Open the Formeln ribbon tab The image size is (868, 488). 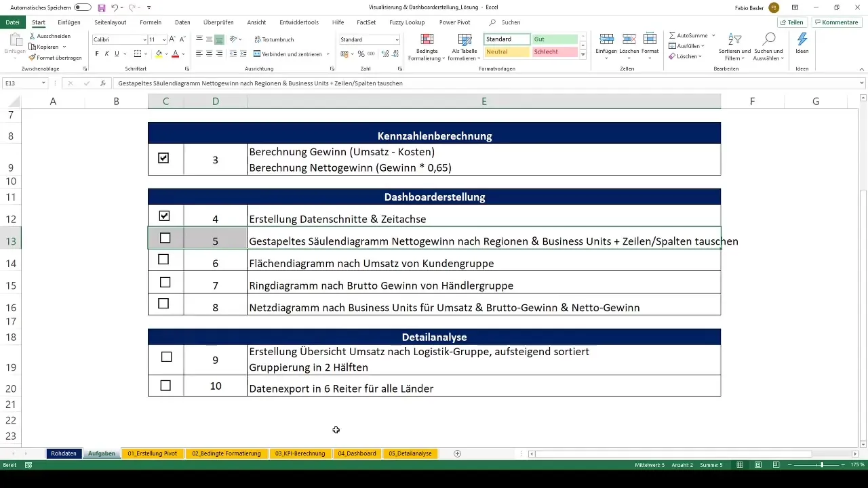(x=151, y=22)
